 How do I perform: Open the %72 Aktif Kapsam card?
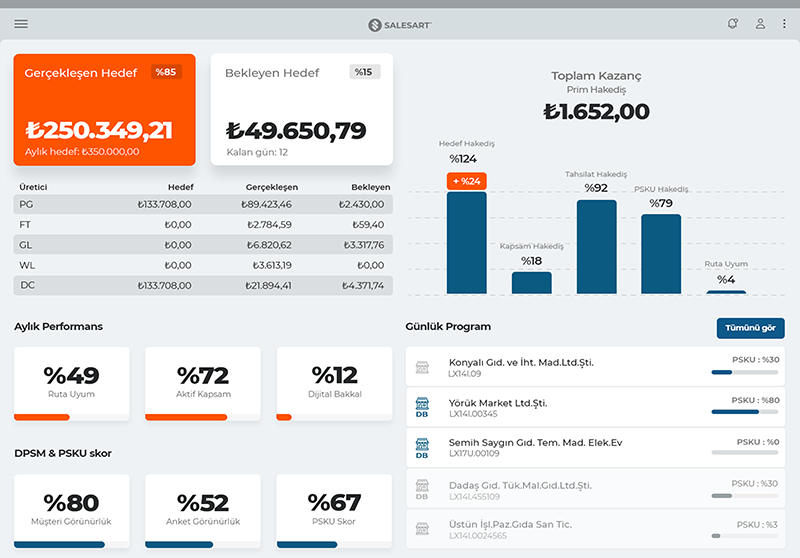click(x=203, y=383)
